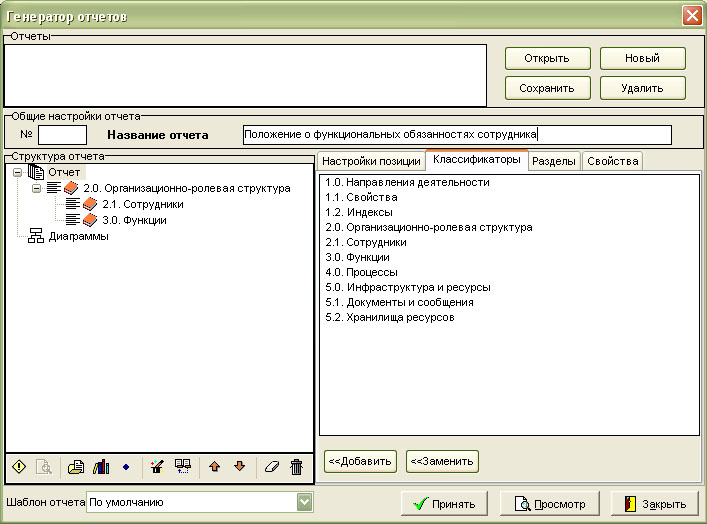The image size is (707, 524).
Task: Click the № number input field
Action: [x=62, y=135]
